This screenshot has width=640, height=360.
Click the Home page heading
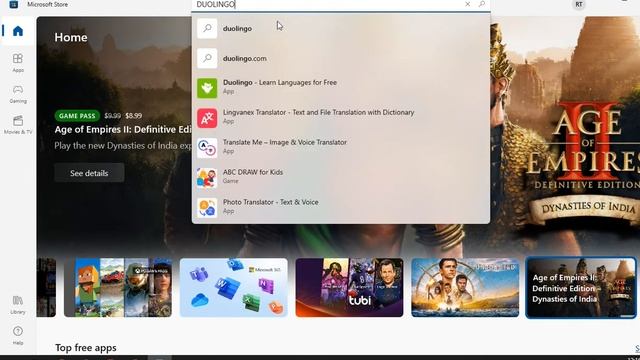point(71,38)
